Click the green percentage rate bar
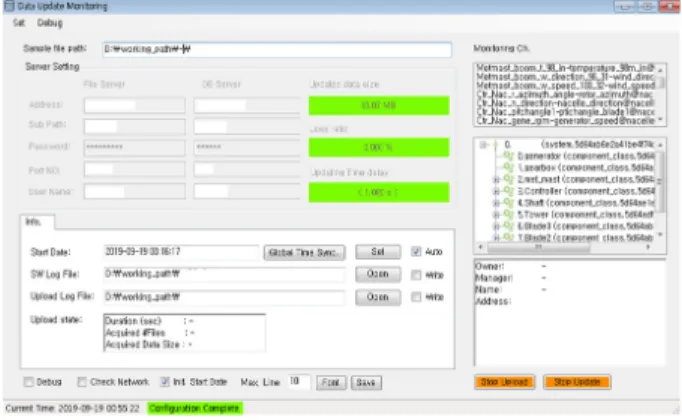The width and height of the screenshot is (682, 420). (x=379, y=147)
